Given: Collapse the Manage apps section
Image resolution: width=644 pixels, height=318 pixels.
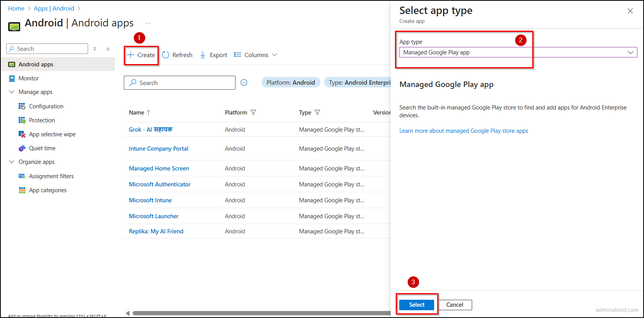Looking at the screenshot, I should pos(12,92).
